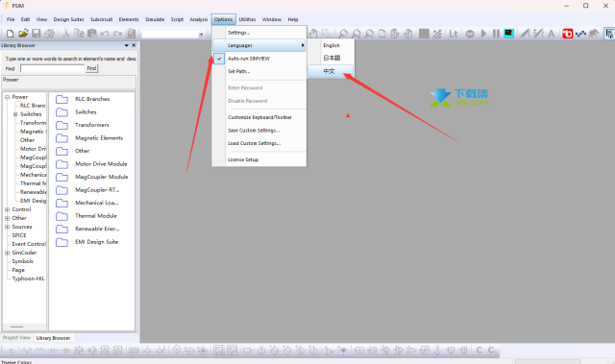Screen dimensions: 615x364
Task: Collapse the Power tree node
Action: [x=7, y=97]
